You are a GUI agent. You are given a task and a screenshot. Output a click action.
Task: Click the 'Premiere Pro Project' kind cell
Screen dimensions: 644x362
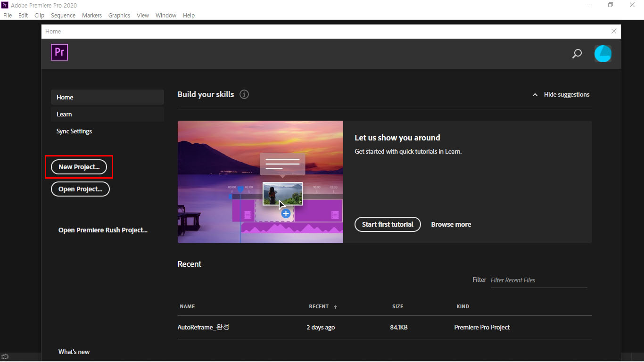(x=482, y=327)
